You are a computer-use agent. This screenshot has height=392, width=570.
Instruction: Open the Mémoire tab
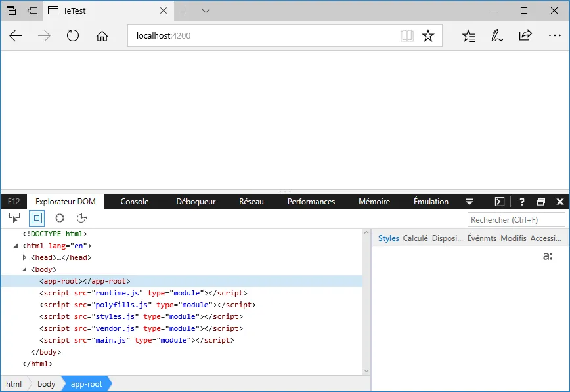coord(374,202)
